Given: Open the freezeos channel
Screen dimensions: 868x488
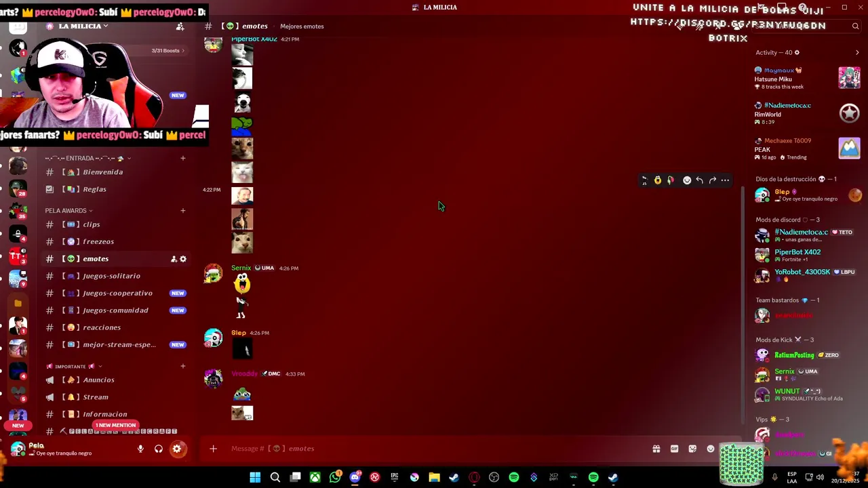Looking at the screenshot, I should [117, 241].
